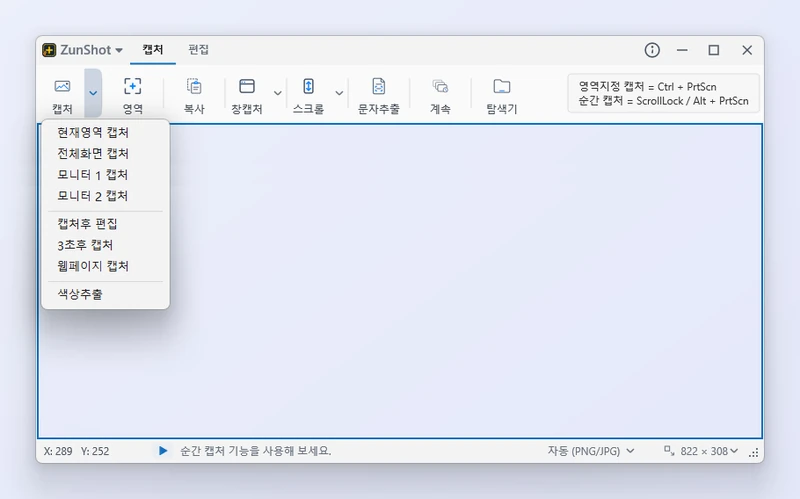
Task: Close the ZunShot window
Action: [747, 50]
